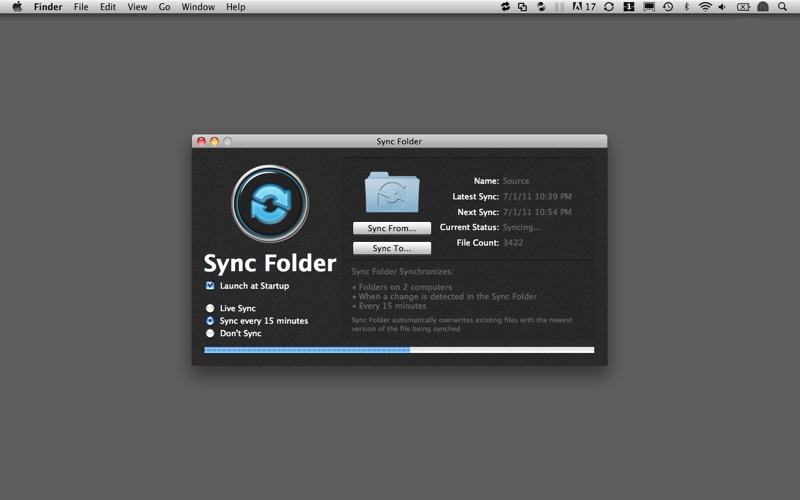Click the Next Sync time 10:54 PM
This screenshot has width=800, height=500.
pos(554,212)
